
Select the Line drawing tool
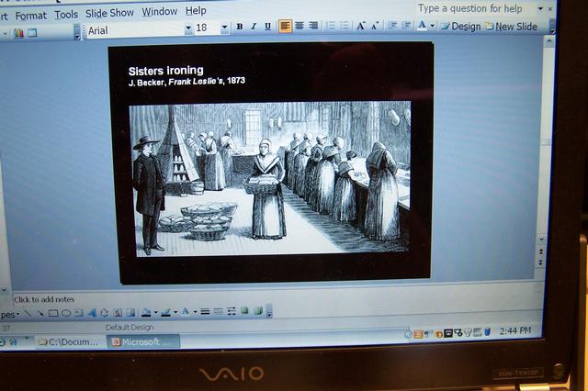click(27, 314)
